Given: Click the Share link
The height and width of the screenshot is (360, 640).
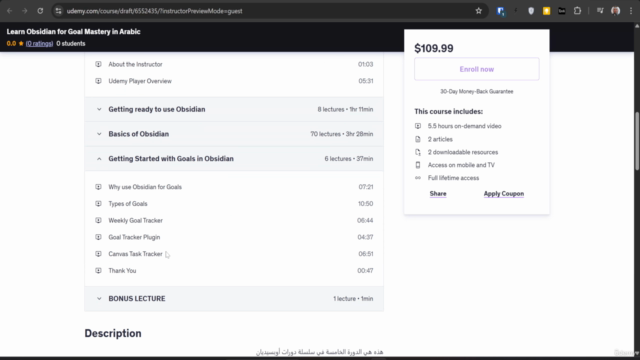Looking at the screenshot, I should click(438, 193).
